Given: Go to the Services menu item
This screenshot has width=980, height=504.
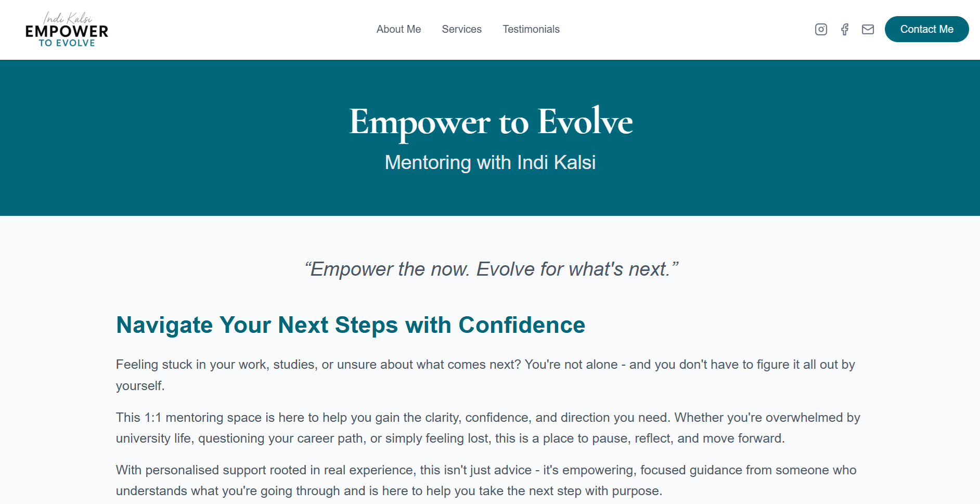Looking at the screenshot, I should click(x=461, y=30).
